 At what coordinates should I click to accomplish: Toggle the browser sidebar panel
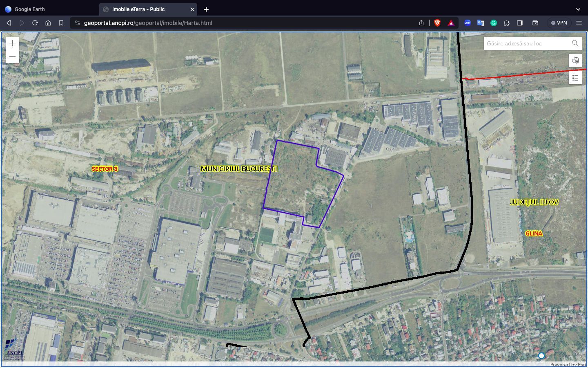(519, 23)
